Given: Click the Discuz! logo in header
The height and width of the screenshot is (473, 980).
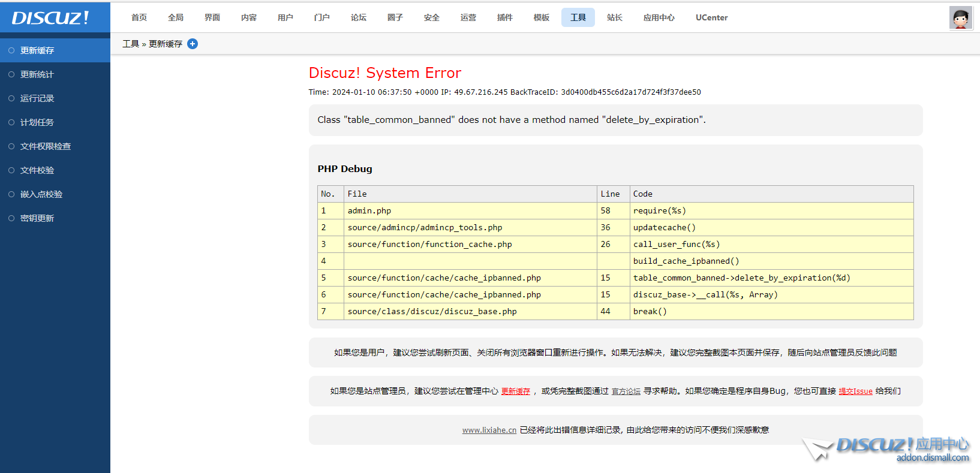Looking at the screenshot, I should click(51, 17).
